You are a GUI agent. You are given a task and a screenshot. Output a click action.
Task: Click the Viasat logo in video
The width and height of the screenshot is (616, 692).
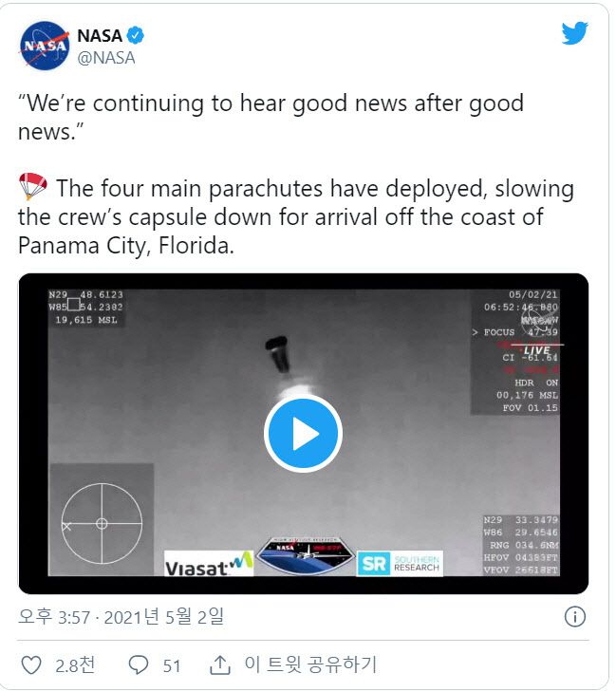pyautogui.click(x=209, y=563)
